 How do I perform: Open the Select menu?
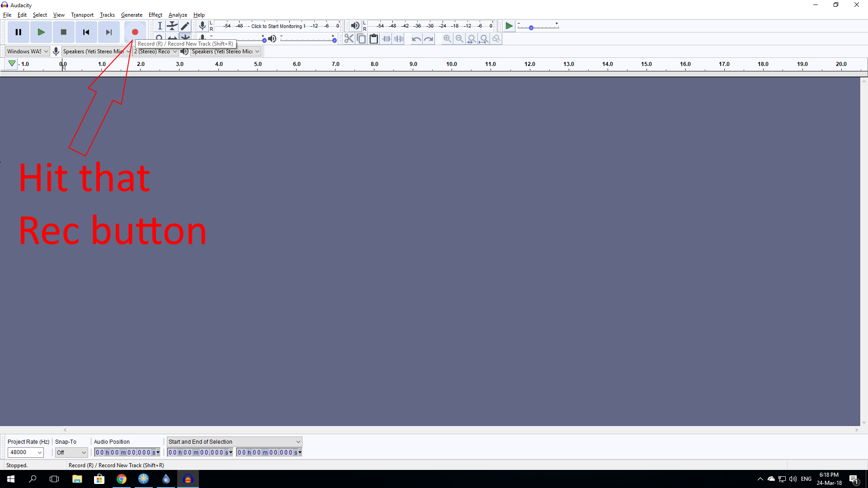(40, 15)
